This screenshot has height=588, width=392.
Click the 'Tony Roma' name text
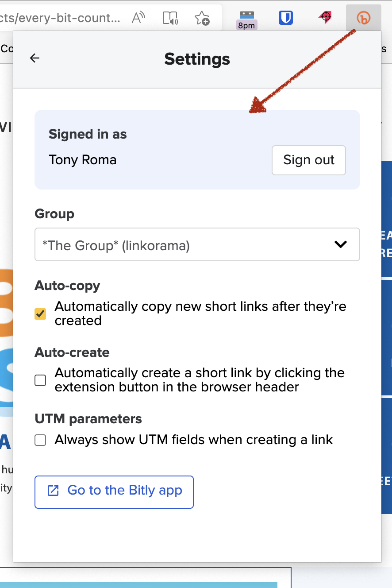tap(83, 159)
